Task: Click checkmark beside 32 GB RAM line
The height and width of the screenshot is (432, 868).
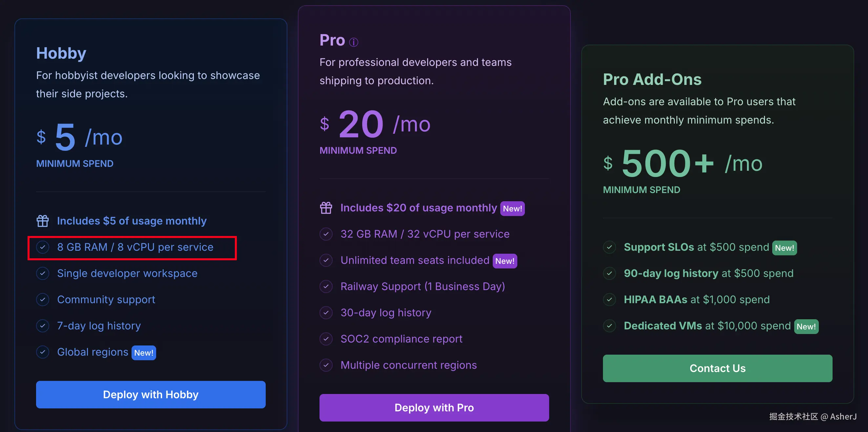Action: [326, 234]
